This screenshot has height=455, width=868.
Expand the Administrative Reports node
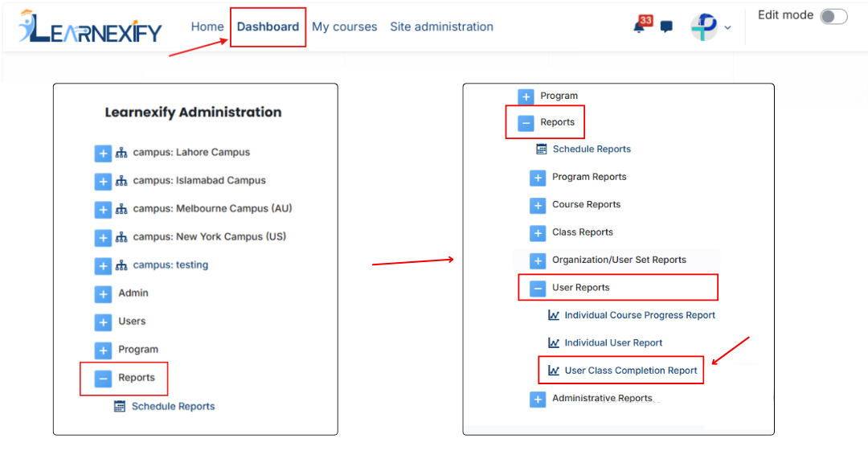(x=538, y=399)
